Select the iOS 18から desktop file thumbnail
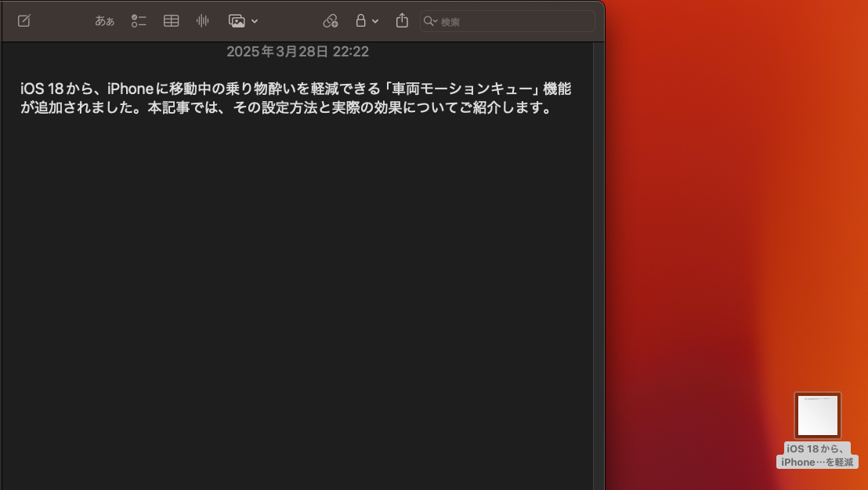Screen dimensions: 868x490 coord(818,416)
